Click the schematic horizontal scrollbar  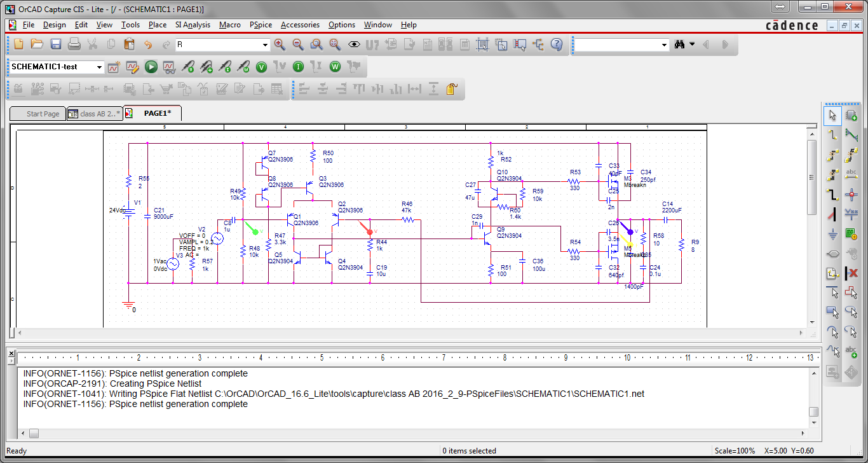click(409, 333)
